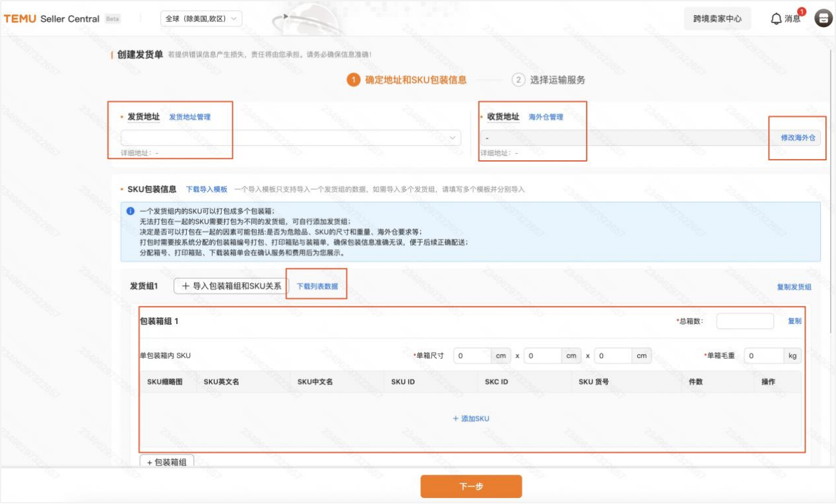Focus the third 单箱尺寸 cm field
This screenshot has height=504, width=836.
tap(613, 356)
